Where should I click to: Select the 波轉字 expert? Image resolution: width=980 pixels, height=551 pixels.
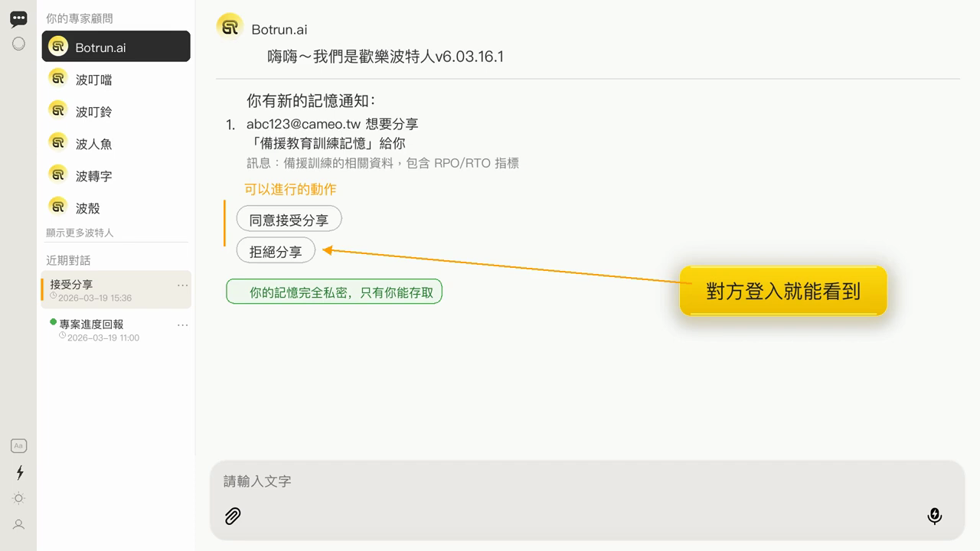pyautogui.click(x=116, y=175)
